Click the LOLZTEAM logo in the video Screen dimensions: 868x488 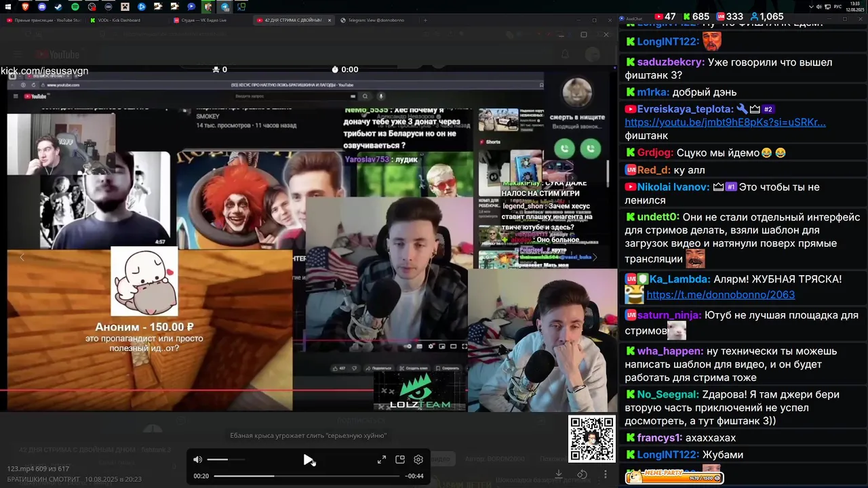click(420, 391)
